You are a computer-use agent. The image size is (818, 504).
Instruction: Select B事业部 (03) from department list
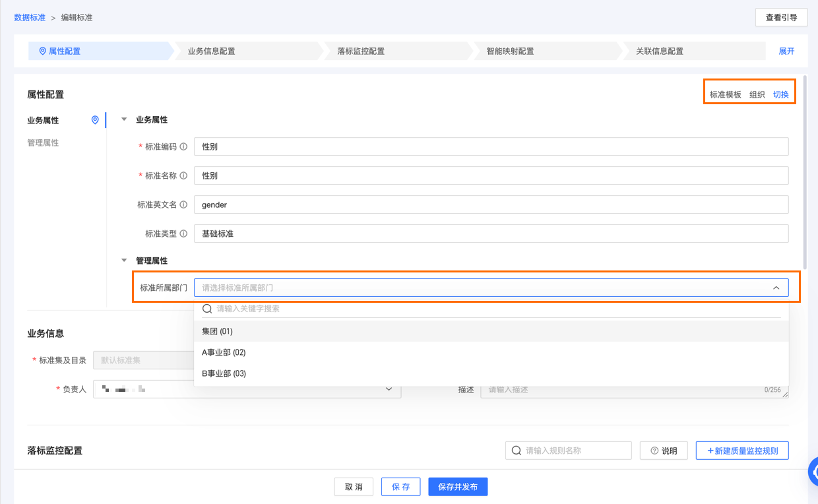(x=491, y=373)
